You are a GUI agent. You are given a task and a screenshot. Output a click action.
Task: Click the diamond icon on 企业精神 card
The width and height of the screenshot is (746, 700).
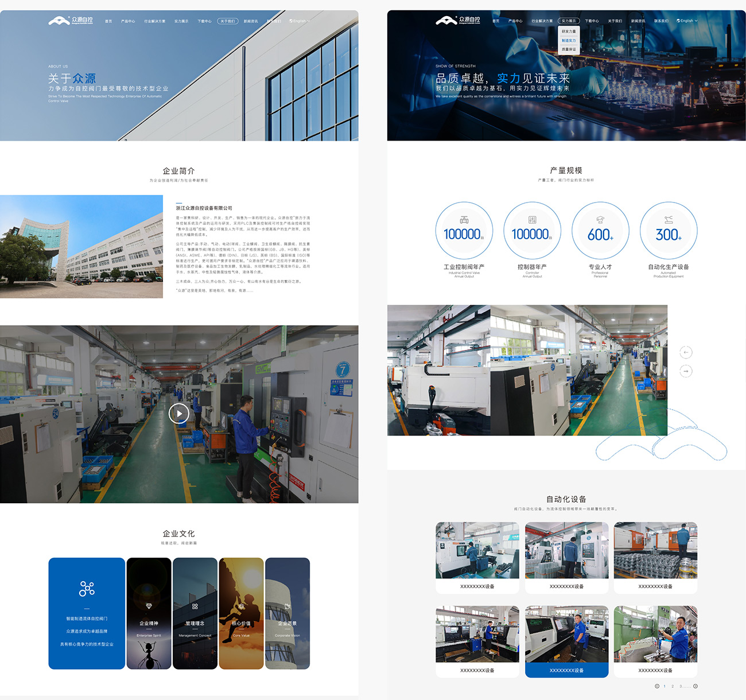pos(149,606)
